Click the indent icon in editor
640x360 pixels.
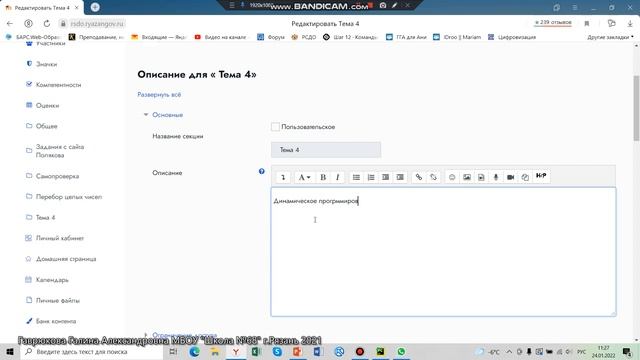click(400, 177)
